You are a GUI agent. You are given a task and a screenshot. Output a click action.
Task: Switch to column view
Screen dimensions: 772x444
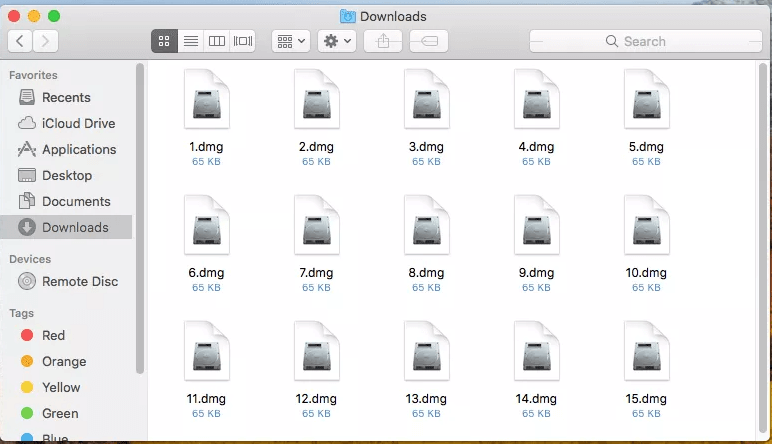coord(217,41)
